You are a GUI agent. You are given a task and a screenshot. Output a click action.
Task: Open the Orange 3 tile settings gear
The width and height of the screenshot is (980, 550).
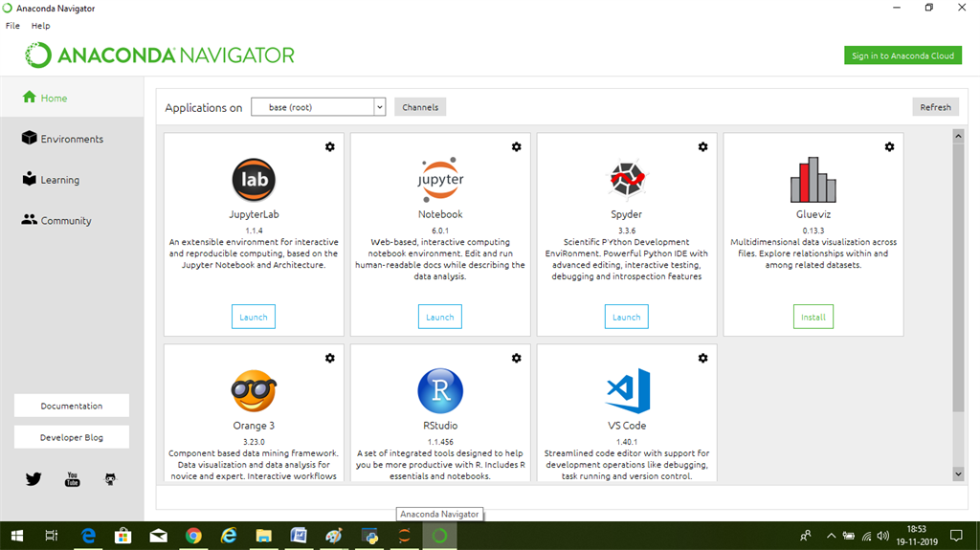click(x=330, y=358)
